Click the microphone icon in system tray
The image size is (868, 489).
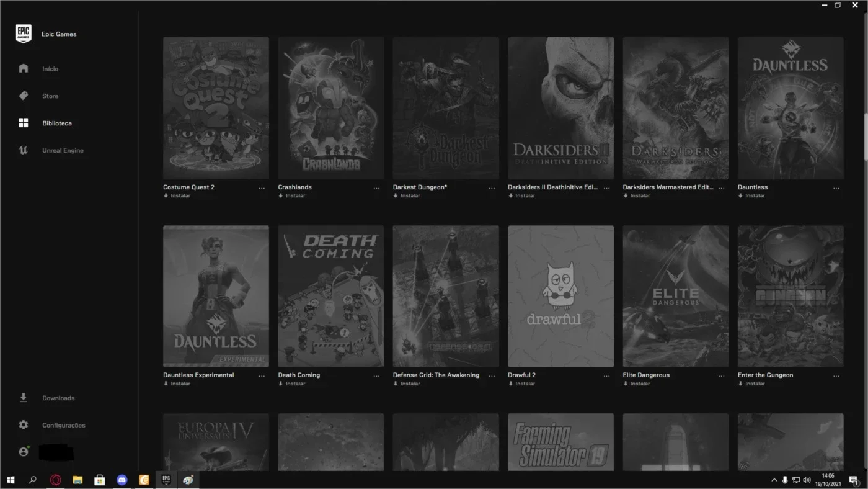tap(785, 480)
